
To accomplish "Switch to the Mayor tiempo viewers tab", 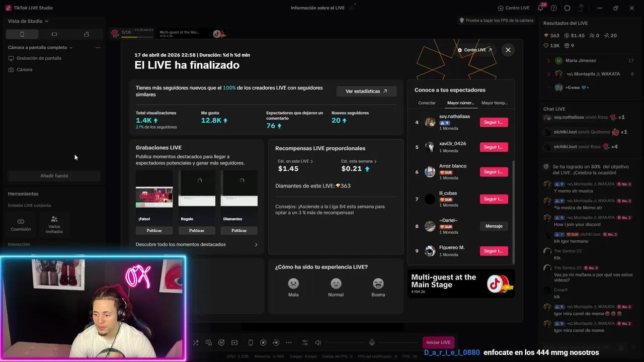I will (x=495, y=103).
